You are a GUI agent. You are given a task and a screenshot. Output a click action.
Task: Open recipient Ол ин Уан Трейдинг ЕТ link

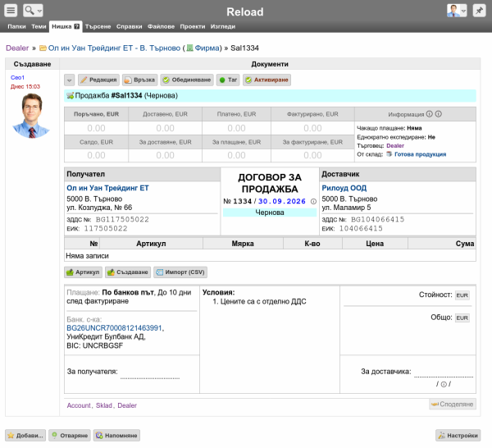pyautogui.click(x=107, y=188)
